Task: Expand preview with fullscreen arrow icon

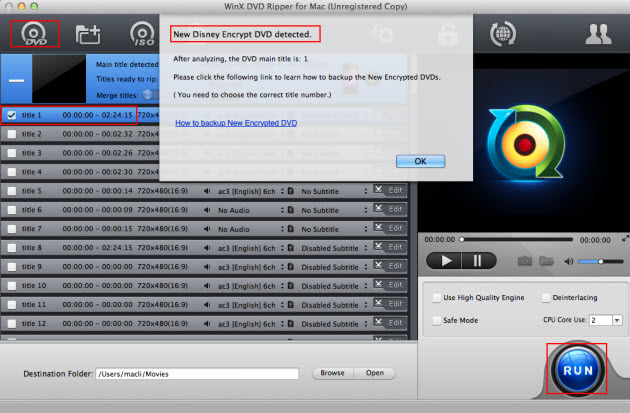Action: (625, 238)
